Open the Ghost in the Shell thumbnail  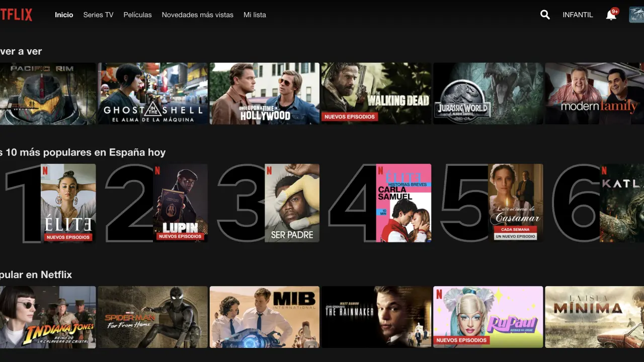coord(152,94)
